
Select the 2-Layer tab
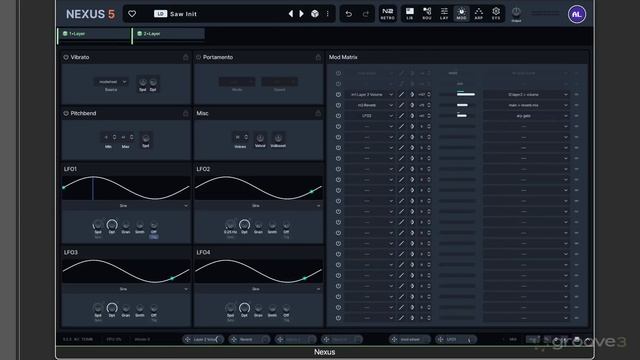tap(169, 34)
